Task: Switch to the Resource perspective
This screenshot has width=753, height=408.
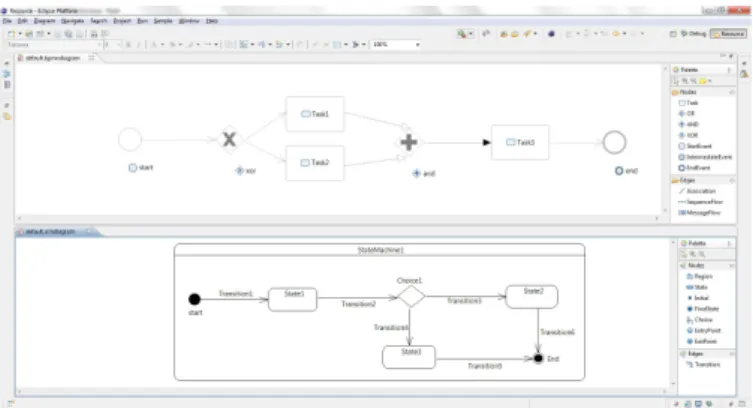Action: pos(729,34)
